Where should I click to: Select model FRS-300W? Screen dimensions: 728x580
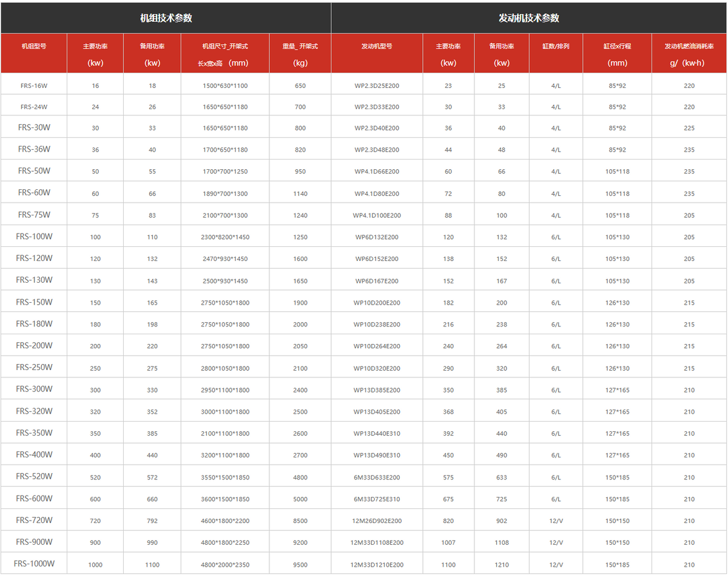[34, 389]
